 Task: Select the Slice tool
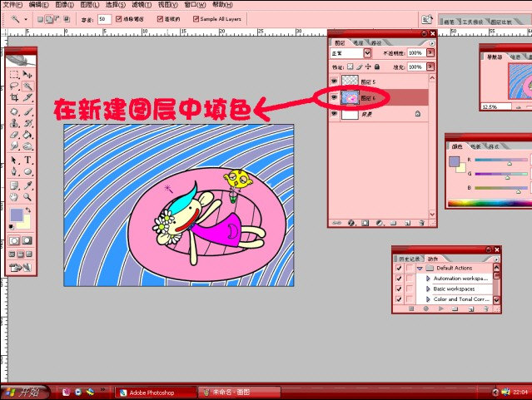pyautogui.click(x=27, y=97)
